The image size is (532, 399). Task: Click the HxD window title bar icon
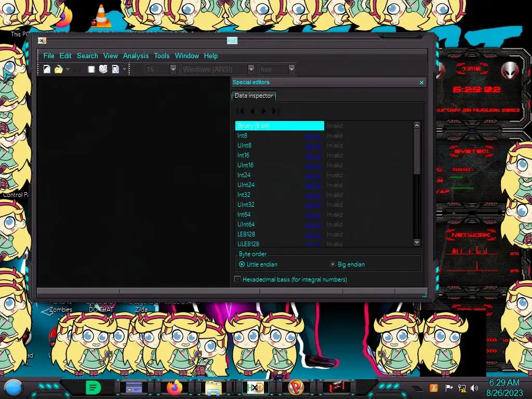tap(42, 41)
